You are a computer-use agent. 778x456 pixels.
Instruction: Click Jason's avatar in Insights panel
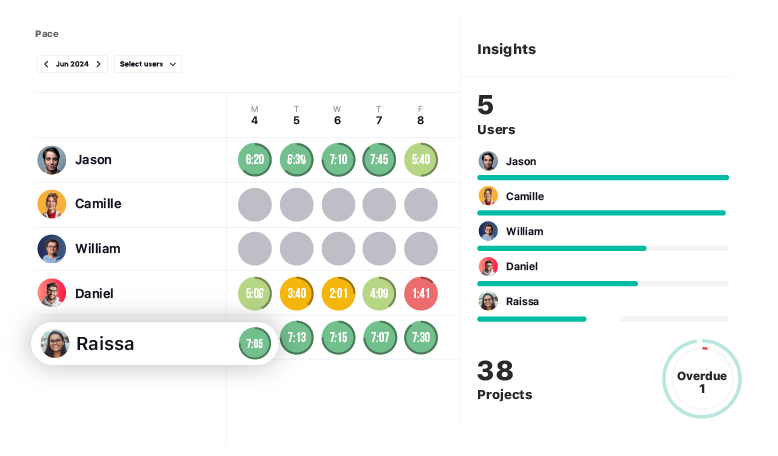[488, 161]
